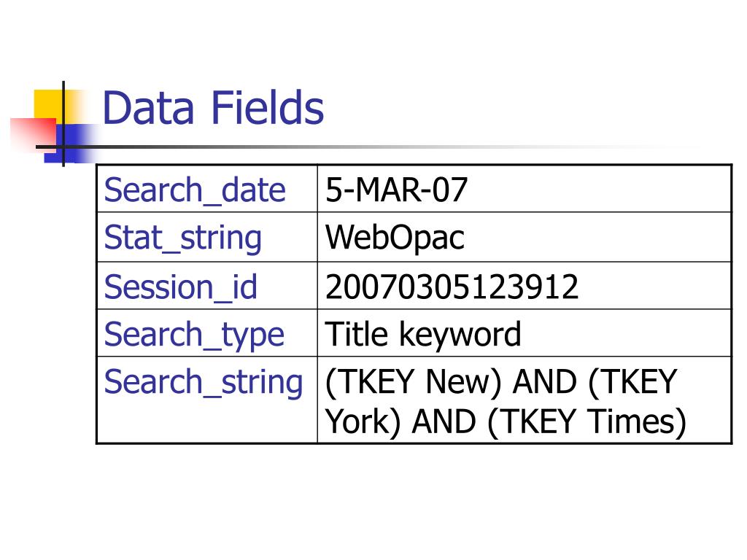Viewport: 747px width, 560px height.
Task: Click the 20070305123912 session value
Action: (452, 287)
